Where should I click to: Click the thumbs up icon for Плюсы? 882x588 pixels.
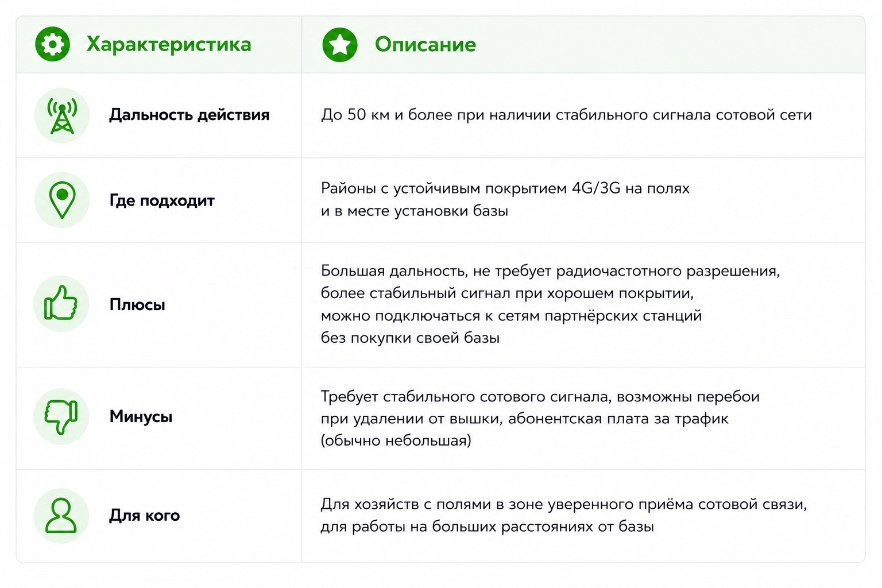tap(61, 304)
